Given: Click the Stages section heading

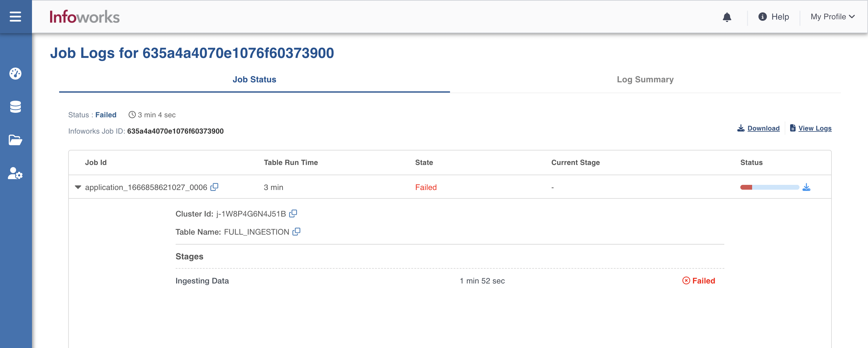Looking at the screenshot, I should (x=189, y=256).
